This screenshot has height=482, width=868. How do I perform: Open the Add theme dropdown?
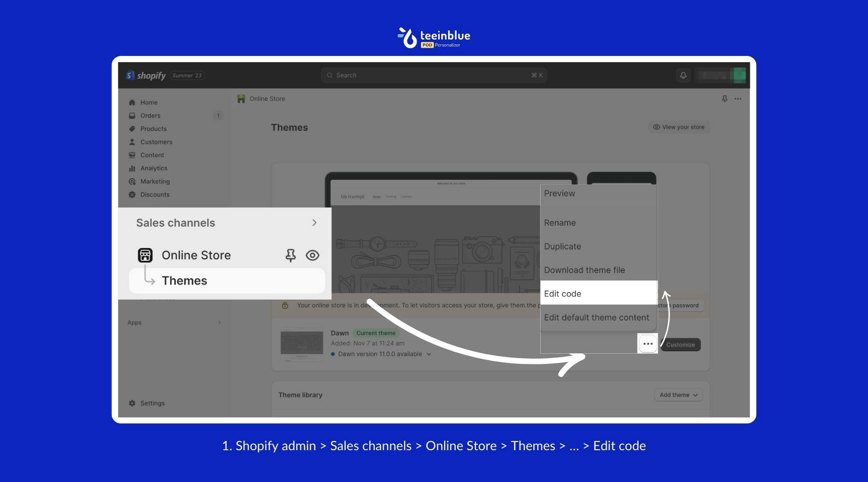click(x=678, y=394)
